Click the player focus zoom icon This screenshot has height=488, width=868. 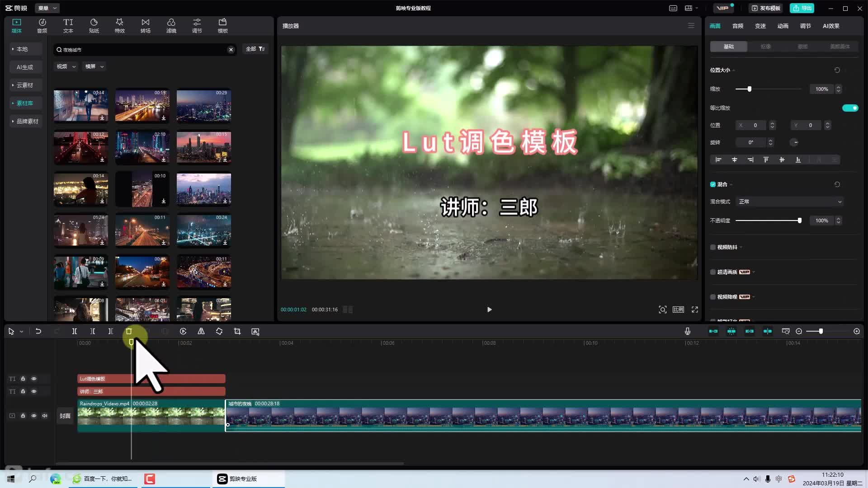coord(663,310)
